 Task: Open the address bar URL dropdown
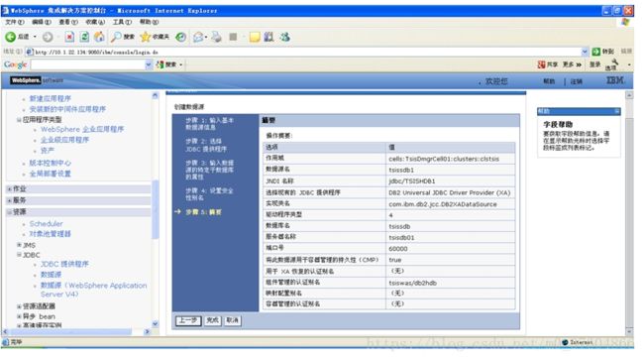pyautogui.click(x=585, y=52)
